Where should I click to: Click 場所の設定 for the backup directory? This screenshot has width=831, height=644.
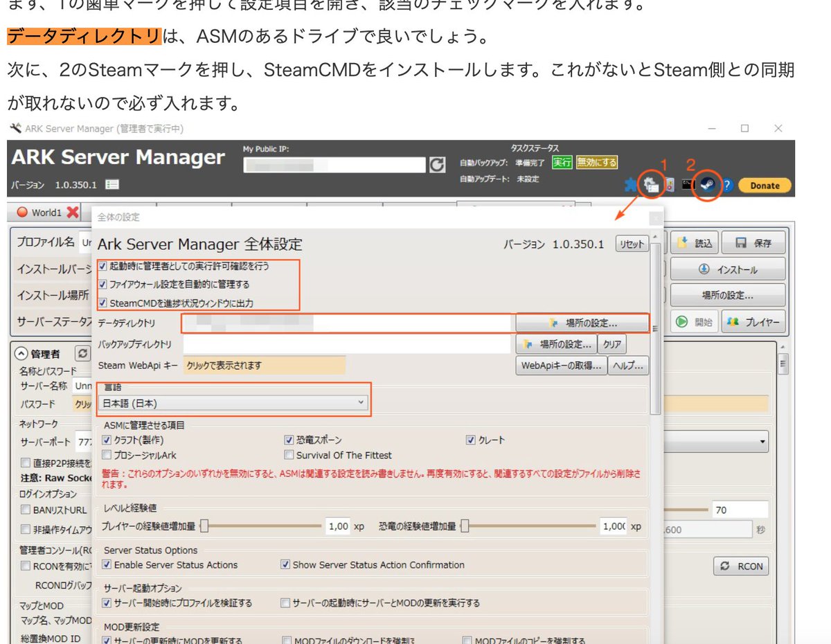click(555, 344)
